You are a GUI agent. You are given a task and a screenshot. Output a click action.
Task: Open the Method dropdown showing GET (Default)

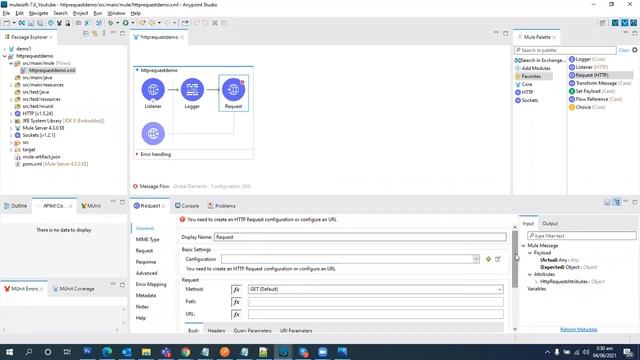point(376,289)
